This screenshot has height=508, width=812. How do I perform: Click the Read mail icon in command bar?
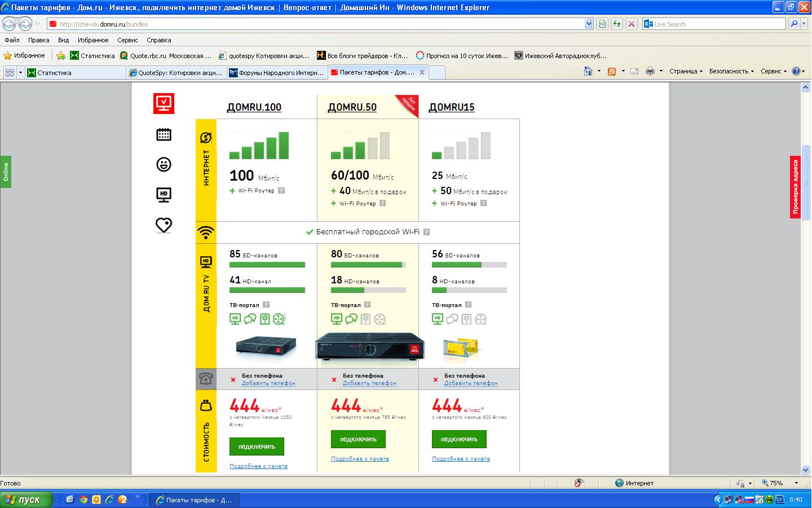click(x=634, y=71)
